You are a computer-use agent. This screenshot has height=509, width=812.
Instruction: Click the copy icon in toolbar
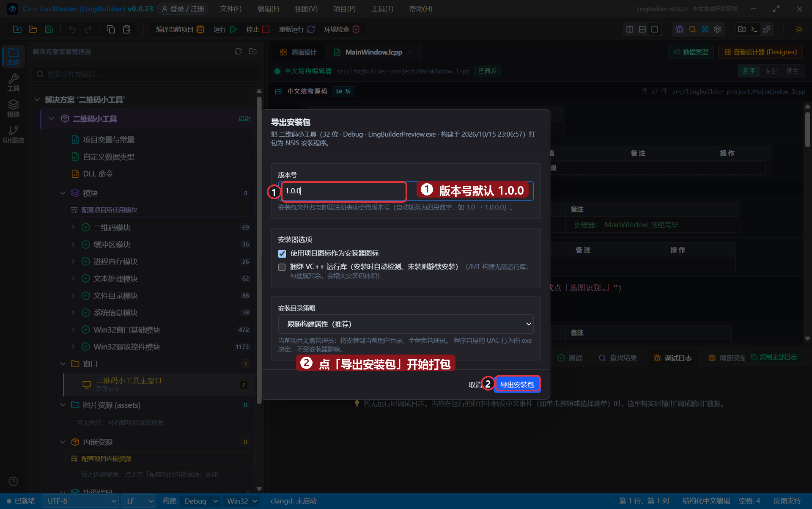tap(111, 29)
